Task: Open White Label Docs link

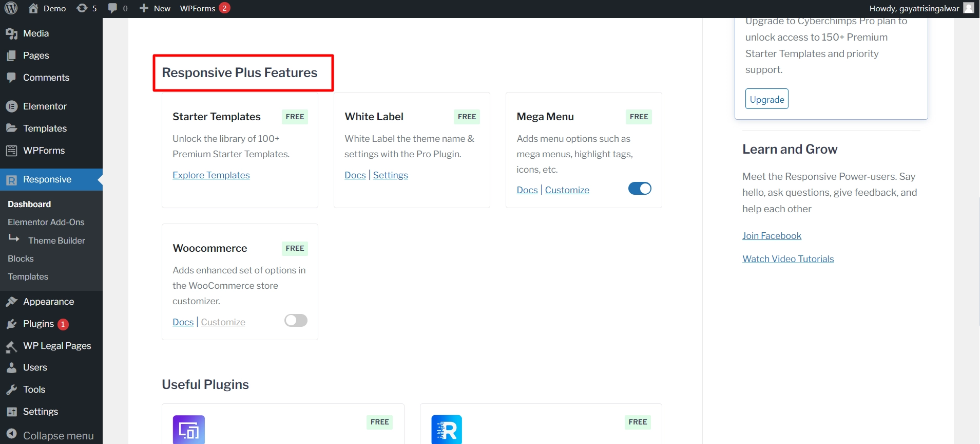Action: coord(355,175)
